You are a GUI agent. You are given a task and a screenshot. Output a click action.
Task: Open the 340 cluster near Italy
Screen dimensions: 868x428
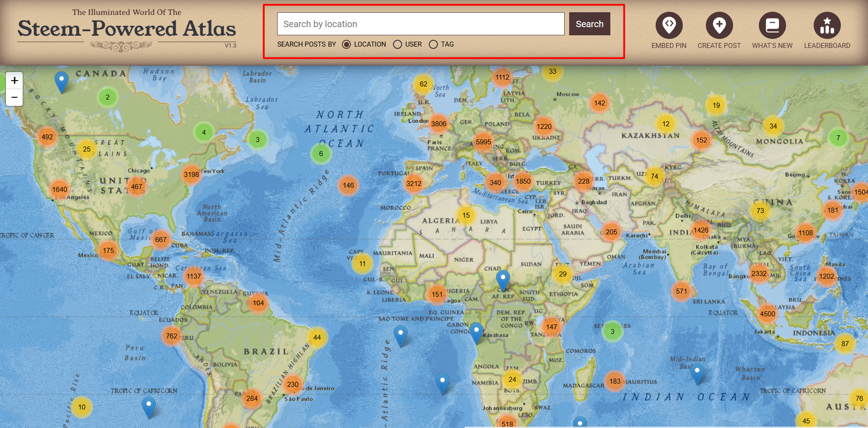coord(496,183)
